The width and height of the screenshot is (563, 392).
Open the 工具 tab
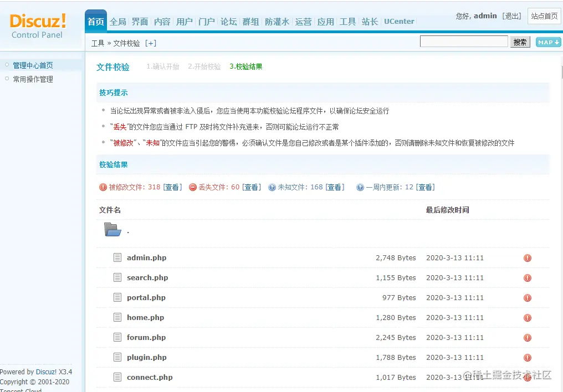tap(347, 22)
